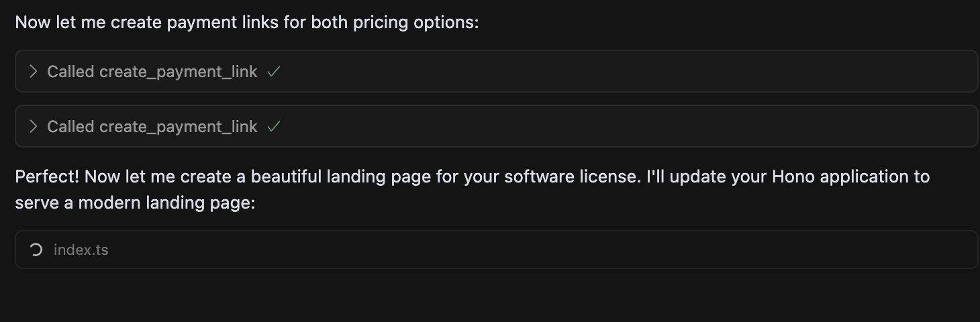Click the empty area of the index.ts row
Screen dimensions: 980x322
(537, 250)
